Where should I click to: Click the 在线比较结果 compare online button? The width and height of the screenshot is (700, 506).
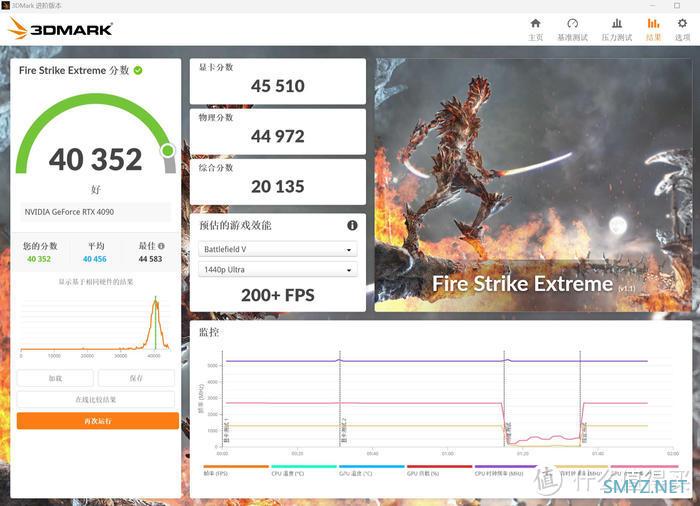click(x=96, y=399)
